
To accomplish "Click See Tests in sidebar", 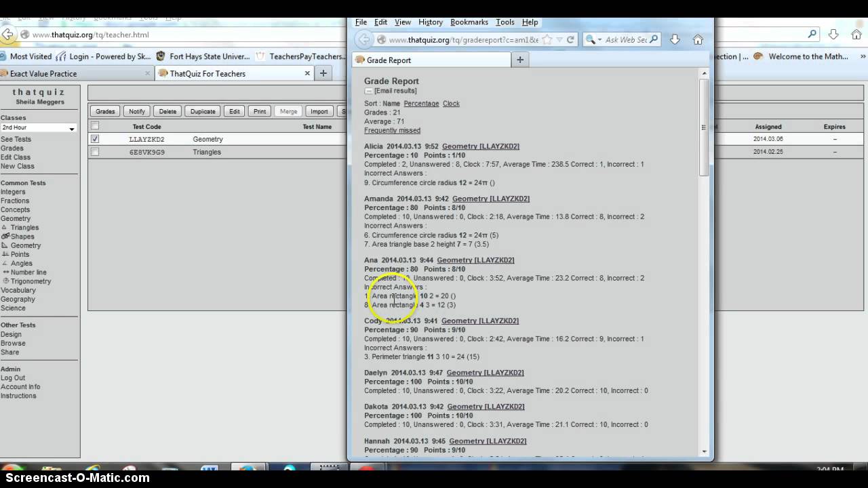I will (x=16, y=139).
